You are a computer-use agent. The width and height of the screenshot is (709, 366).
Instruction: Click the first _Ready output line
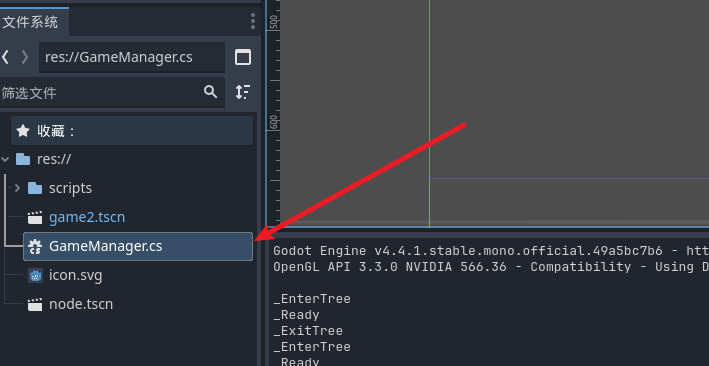(296, 314)
